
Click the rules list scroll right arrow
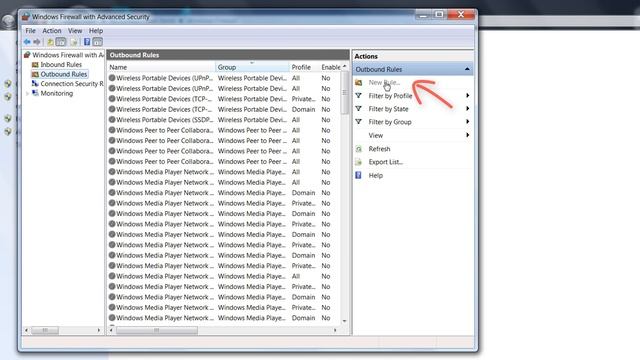[336, 330]
